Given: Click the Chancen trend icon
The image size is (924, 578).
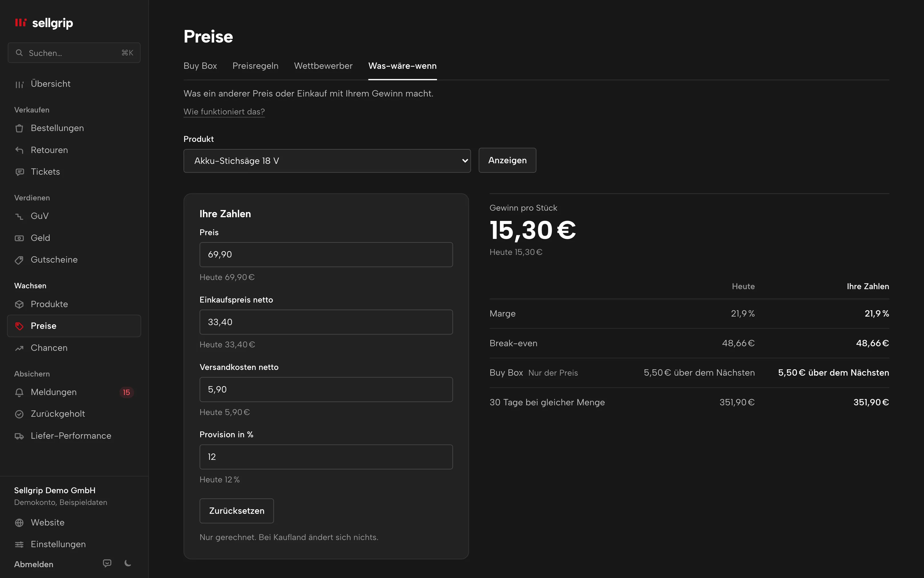Looking at the screenshot, I should click(x=19, y=348).
